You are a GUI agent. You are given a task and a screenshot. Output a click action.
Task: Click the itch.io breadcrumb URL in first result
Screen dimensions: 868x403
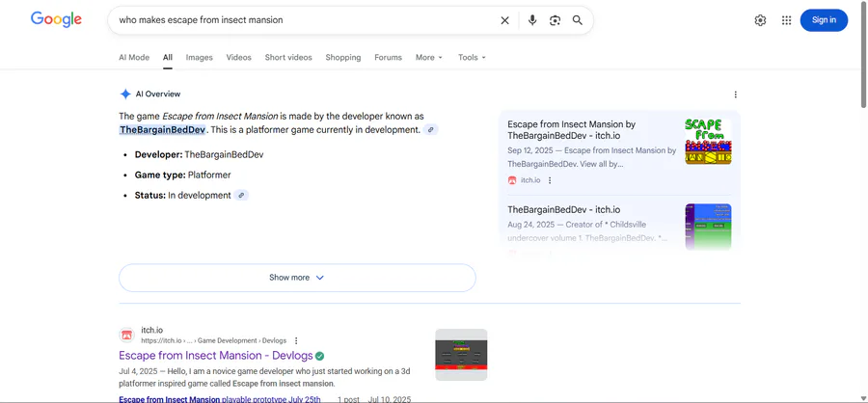pyautogui.click(x=214, y=340)
